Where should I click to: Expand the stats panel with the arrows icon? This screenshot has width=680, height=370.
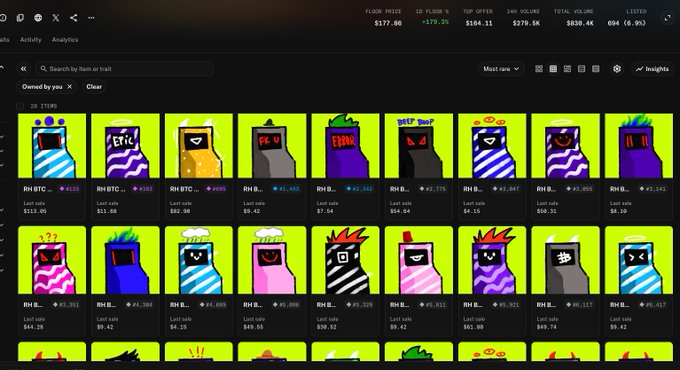pyautogui.click(x=667, y=18)
